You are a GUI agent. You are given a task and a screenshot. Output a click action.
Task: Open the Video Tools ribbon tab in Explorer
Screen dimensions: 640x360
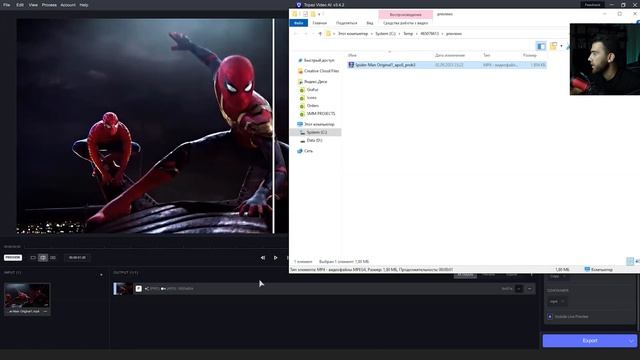tap(405, 23)
